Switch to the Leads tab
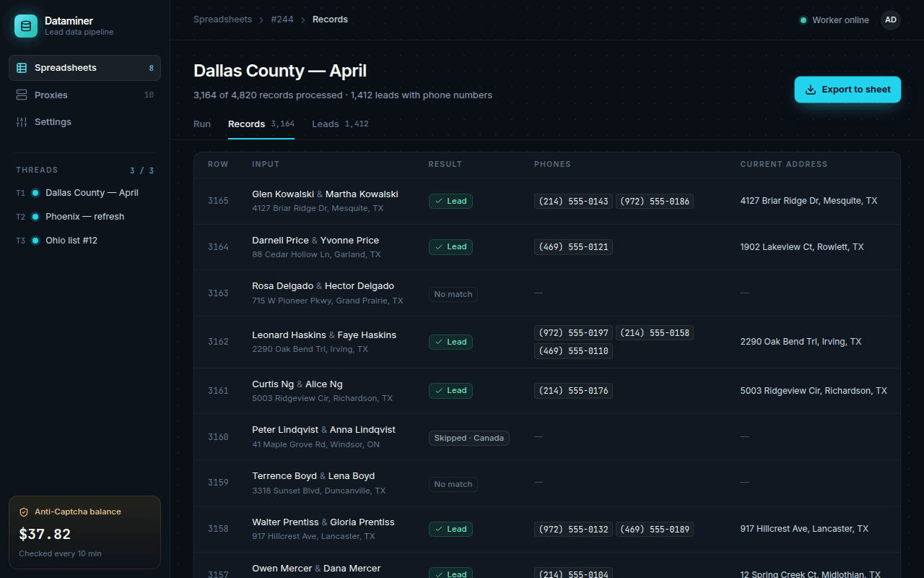Viewport: 924px width, 578px height. click(340, 124)
